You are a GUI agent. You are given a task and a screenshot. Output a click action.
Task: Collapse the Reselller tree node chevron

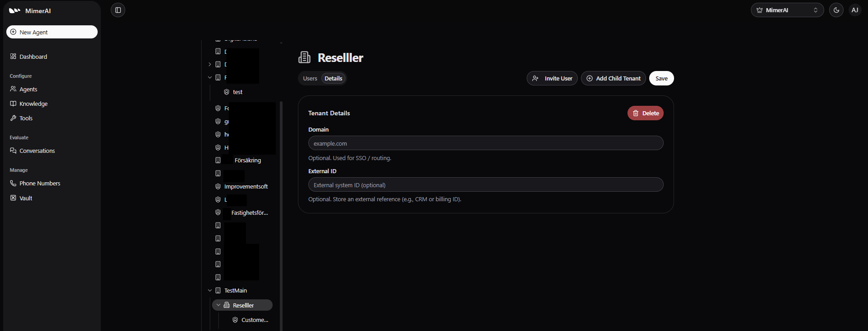[x=218, y=305]
